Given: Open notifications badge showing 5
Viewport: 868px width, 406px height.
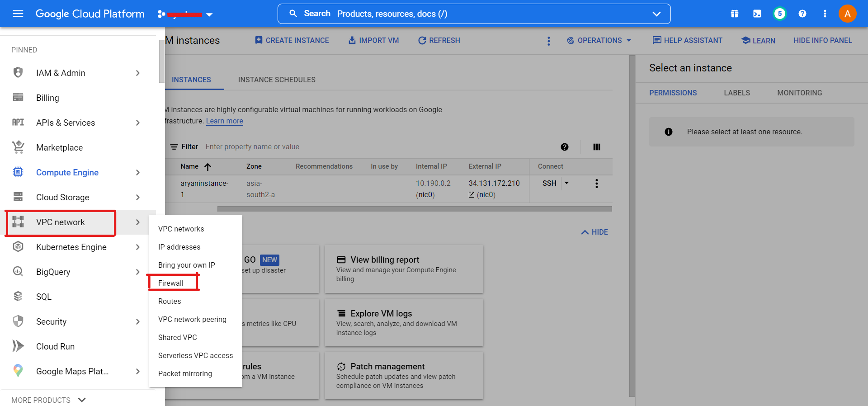Looking at the screenshot, I should click(x=779, y=14).
